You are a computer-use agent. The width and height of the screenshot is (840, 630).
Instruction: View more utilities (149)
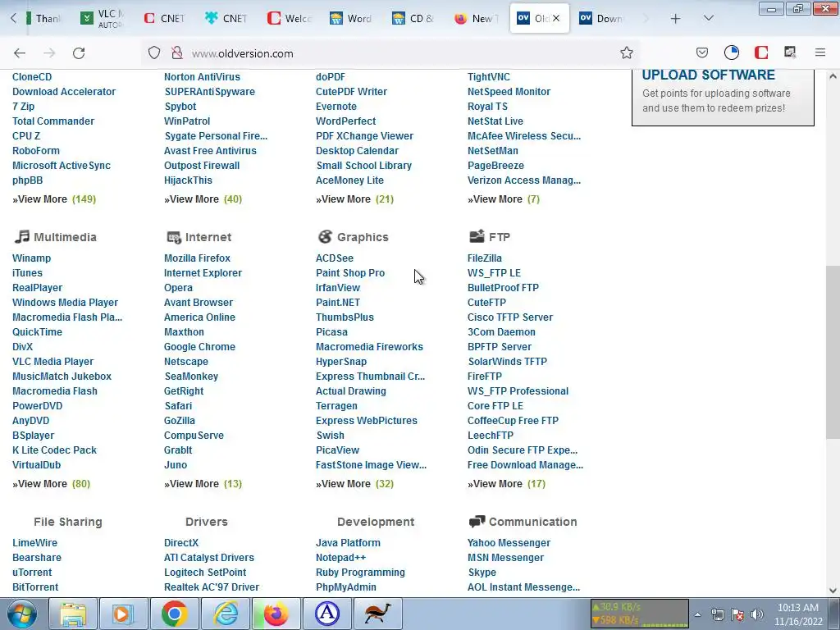[54, 199]
